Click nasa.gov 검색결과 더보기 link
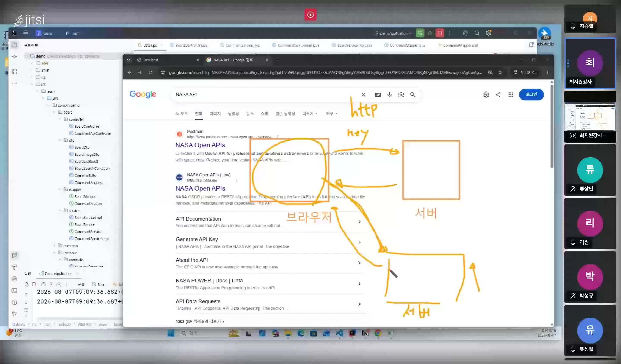The image size is (621, 364). (200, 321)
